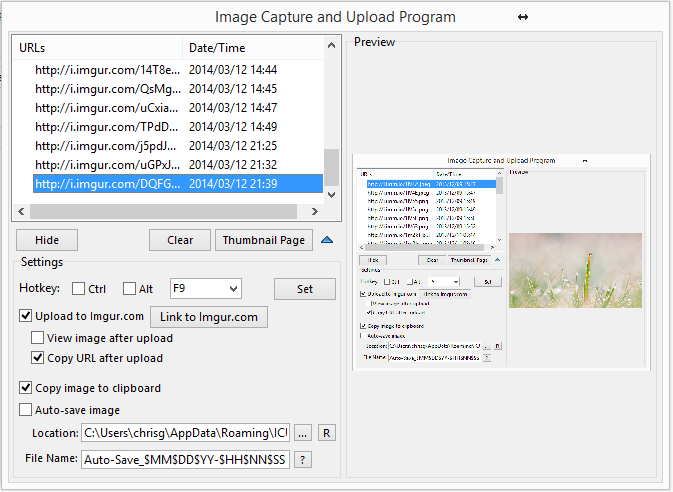Click the URLs column header
Image resolution: width=673 pixels, height=492 pixels.
(x=97, y=48)
